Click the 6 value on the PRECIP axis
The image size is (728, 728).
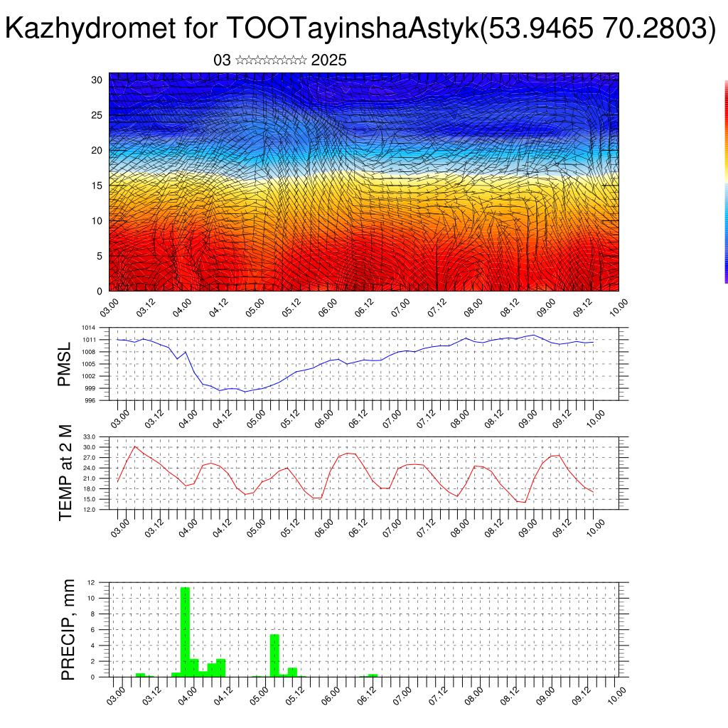point(93,630)
